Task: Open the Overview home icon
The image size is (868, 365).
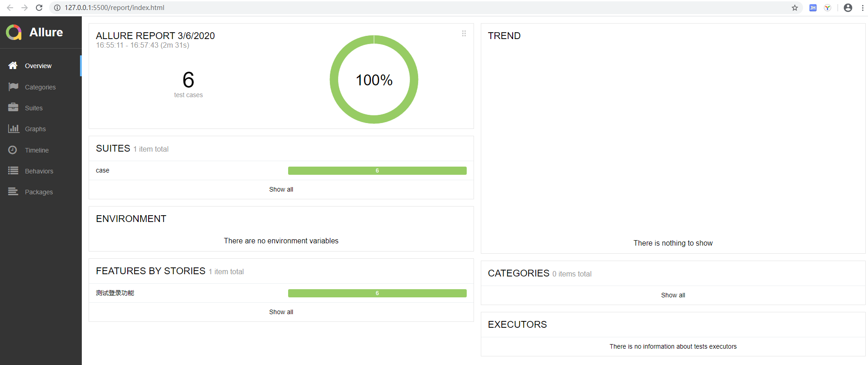Action: coord(13,65)
